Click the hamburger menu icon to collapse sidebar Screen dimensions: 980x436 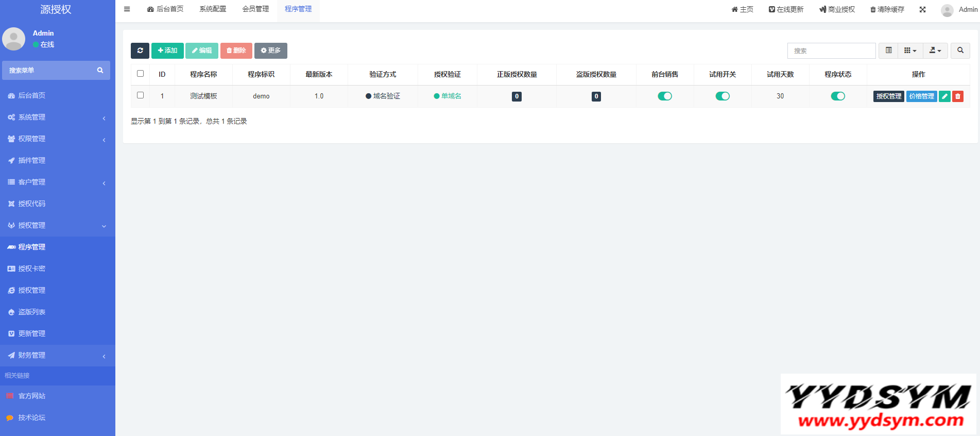tap(127, 9)
